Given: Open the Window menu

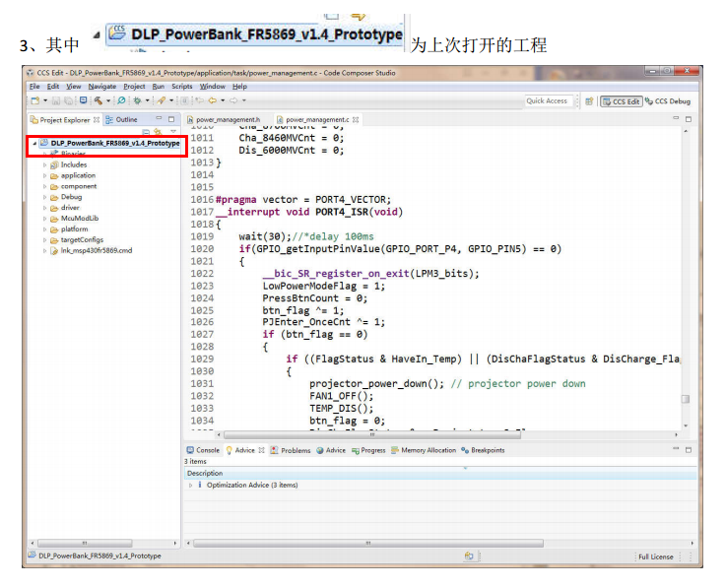Looking at the screenshot, I should point(212,87).
